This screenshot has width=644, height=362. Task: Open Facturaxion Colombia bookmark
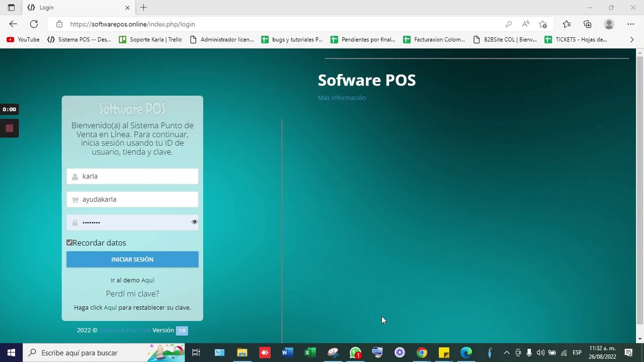click(434, 39)
